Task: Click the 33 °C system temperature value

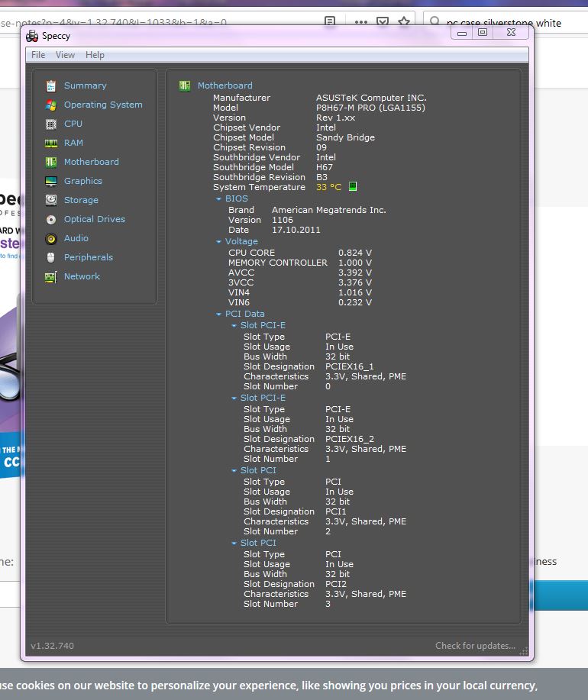Action: [x=328, y=187]
